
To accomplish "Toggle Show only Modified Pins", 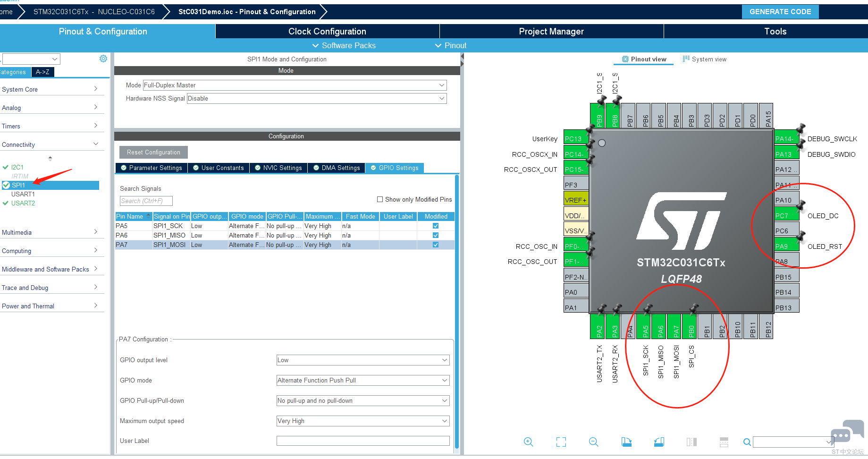I will coord(379,199).
